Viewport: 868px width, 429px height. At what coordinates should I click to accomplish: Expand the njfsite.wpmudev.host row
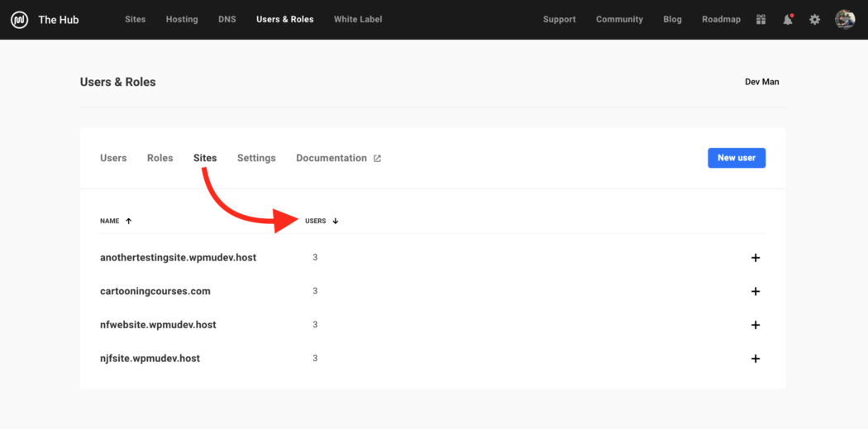(x=755, y=359)
